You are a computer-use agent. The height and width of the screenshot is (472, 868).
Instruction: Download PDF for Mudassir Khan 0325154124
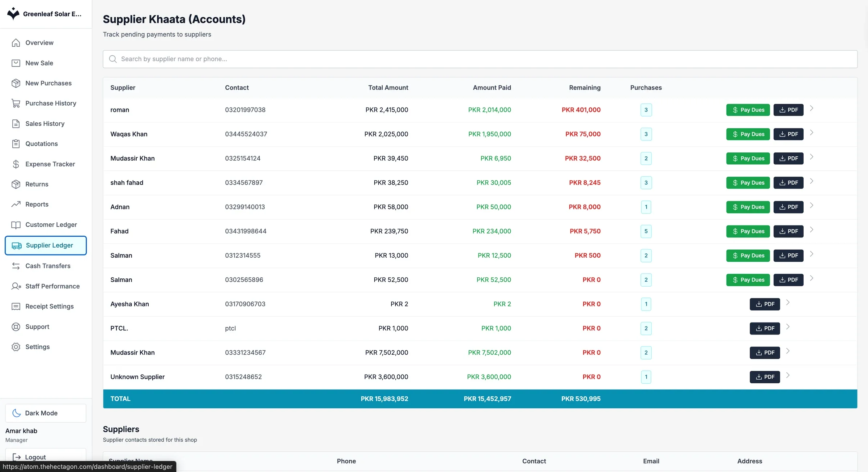[788, 159]
